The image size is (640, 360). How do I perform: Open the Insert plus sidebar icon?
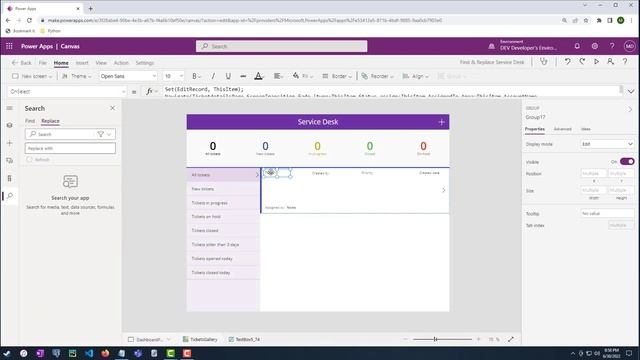coord(10,143)
